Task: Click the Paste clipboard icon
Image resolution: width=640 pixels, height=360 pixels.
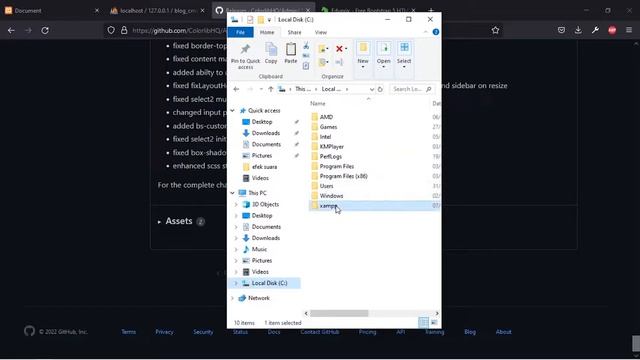Action: pos(291,49)
